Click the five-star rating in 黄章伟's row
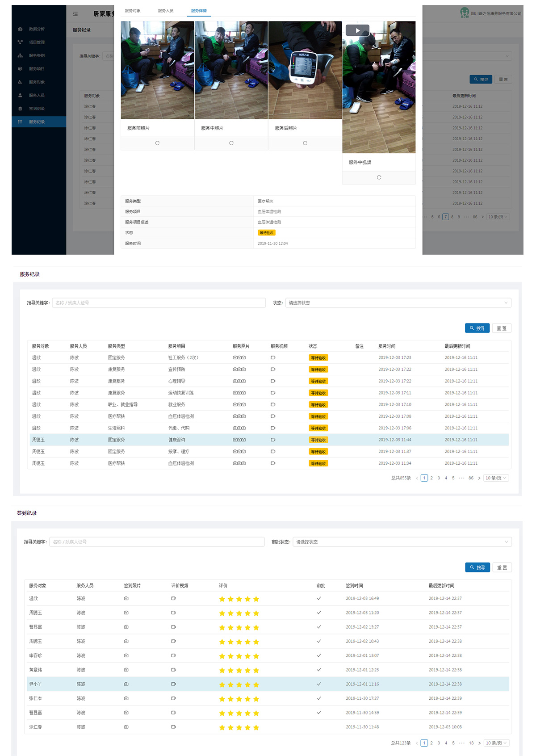Image resolution: width=536 pixels, height=756 pixels. (239, 670)
